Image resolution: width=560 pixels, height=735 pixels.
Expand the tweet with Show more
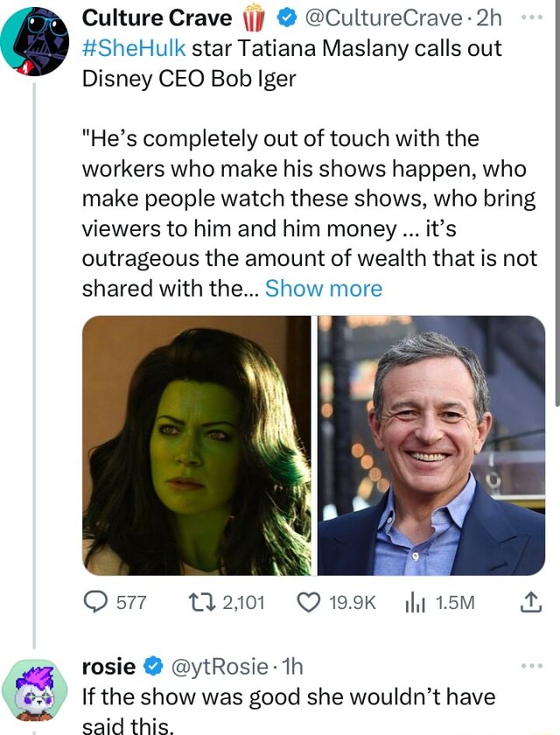click(x=325, y=288)
